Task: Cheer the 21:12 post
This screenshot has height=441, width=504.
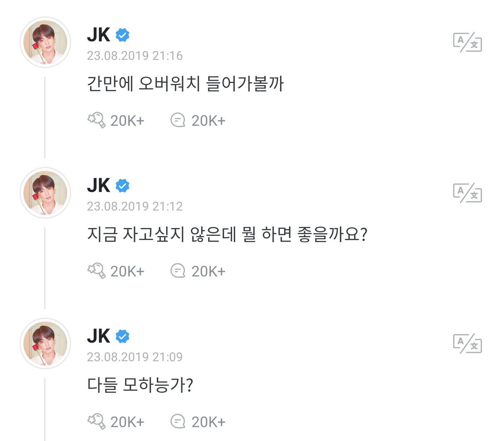Action: pos(96,271)
